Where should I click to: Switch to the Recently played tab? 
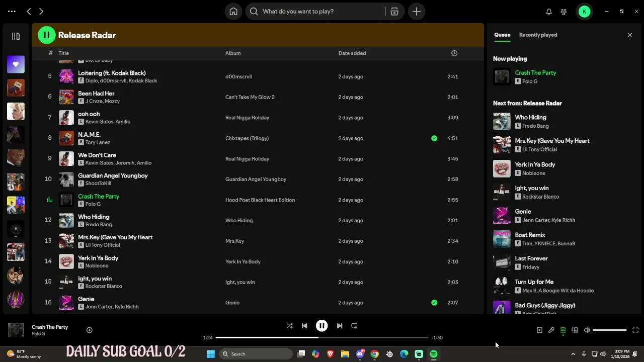[x=538, y=35]
